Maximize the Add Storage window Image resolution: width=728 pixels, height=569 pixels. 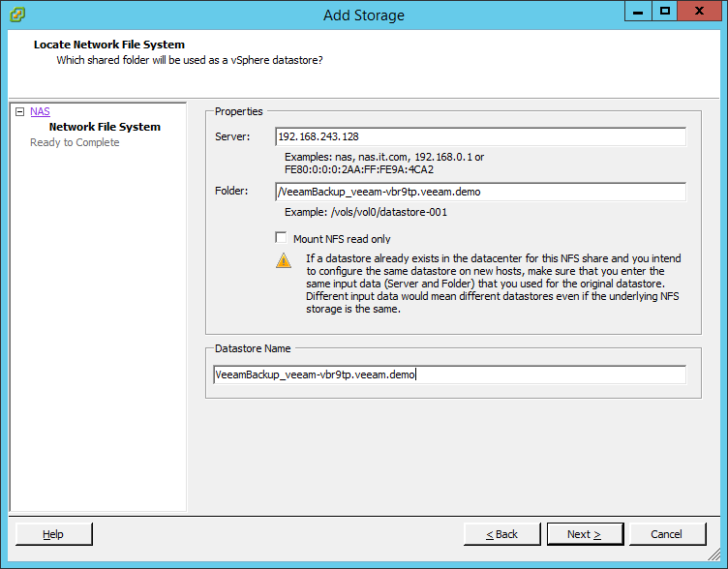(x=665, y=11)
